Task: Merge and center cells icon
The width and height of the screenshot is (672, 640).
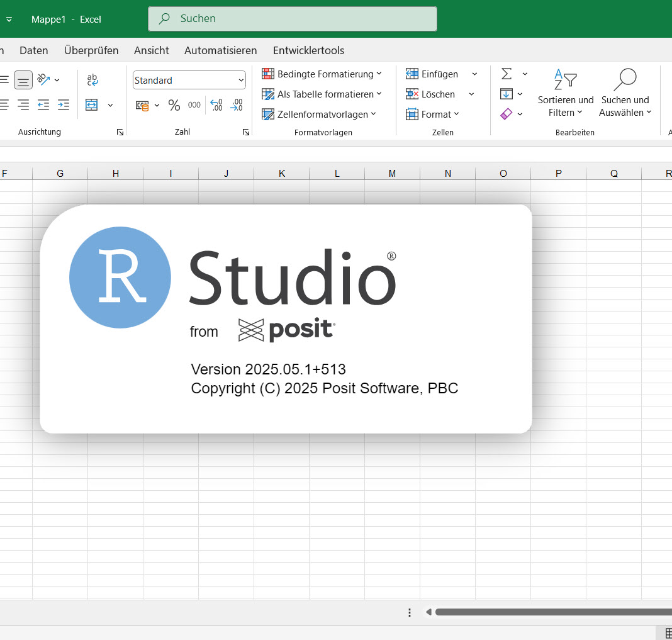Action: [x=92, y=104]
